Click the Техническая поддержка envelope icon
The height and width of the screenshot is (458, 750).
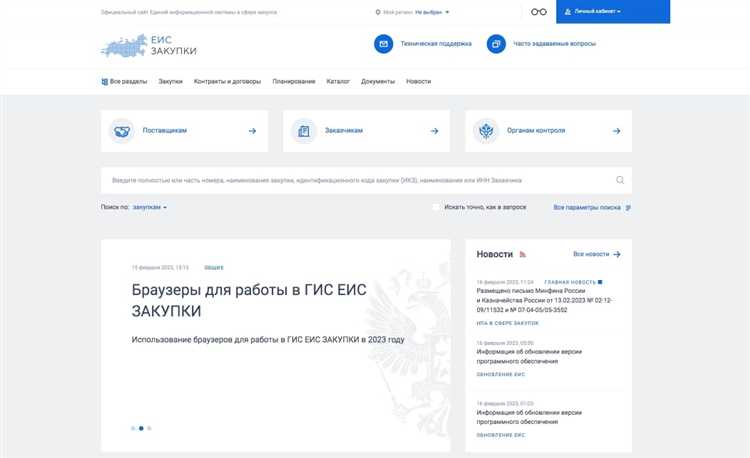click(x=384, y=44)
